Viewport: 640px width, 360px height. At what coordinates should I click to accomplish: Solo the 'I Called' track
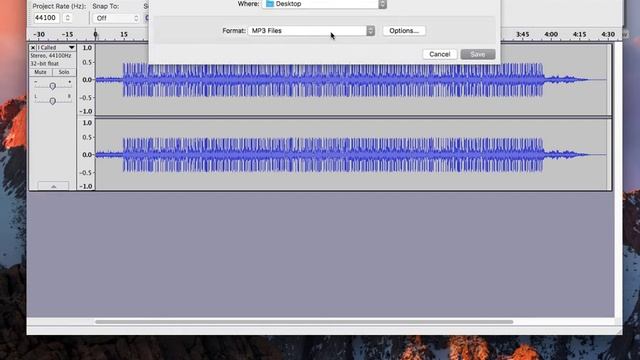coord(64,72)
